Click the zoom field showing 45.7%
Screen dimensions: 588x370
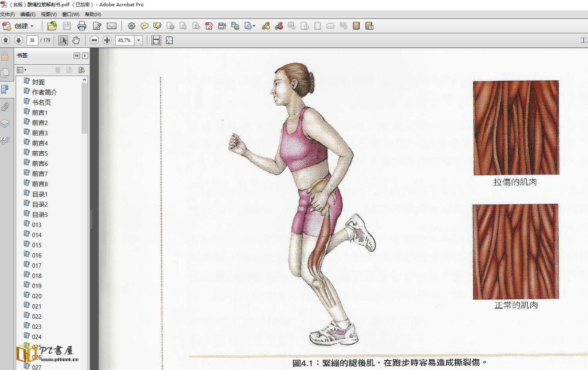(x=125, y=40)
